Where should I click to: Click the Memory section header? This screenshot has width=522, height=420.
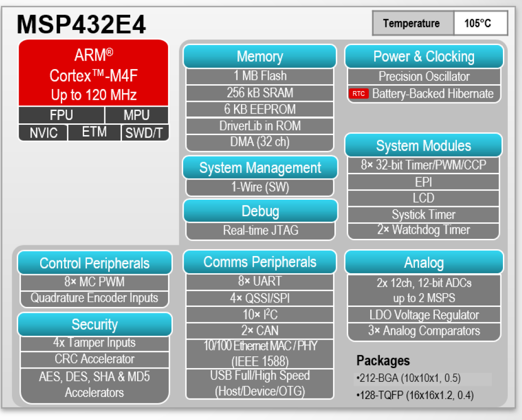(x=260, y=56)
